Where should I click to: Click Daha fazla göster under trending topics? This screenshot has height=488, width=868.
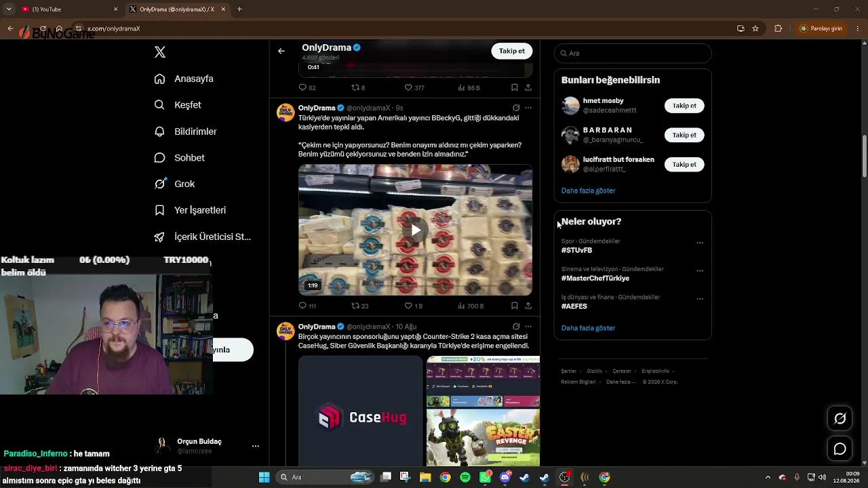(588, 328)
